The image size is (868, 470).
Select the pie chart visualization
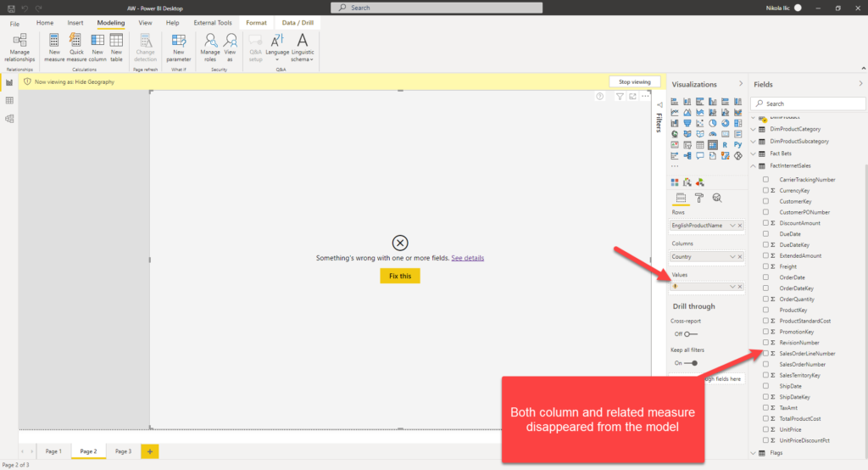pyautogui.click(x=712, y=123)
